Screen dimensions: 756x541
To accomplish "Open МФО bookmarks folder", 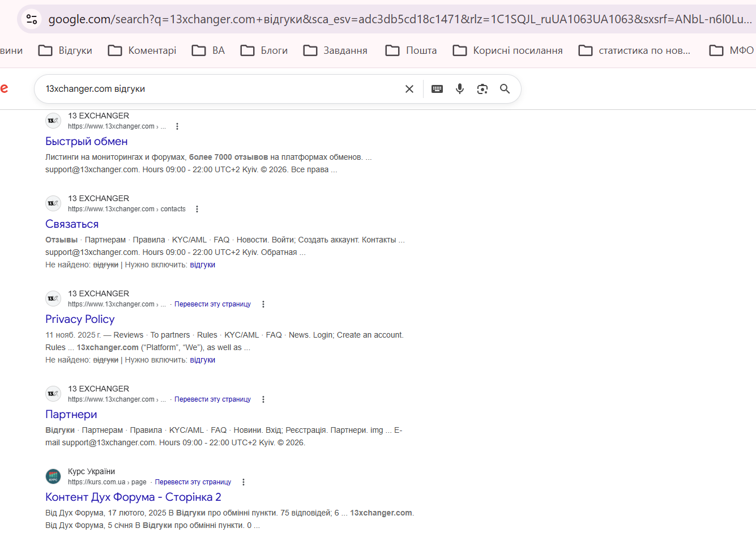I will click(x=732, y=50).
